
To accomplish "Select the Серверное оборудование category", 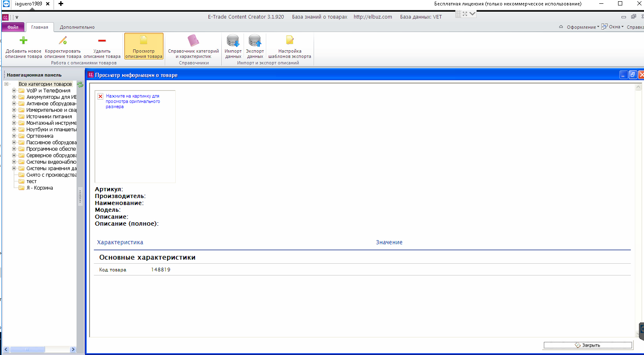I will (51, 155).
